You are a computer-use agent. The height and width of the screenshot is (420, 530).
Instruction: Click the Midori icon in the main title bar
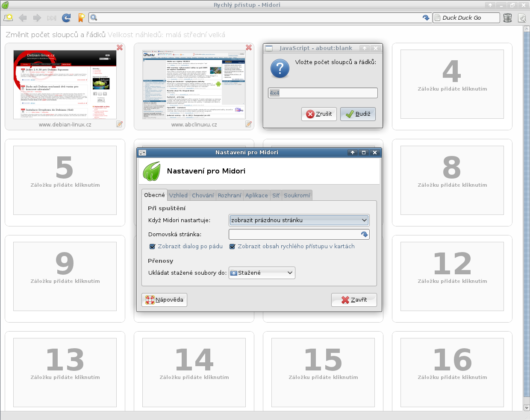coord(5,5)
